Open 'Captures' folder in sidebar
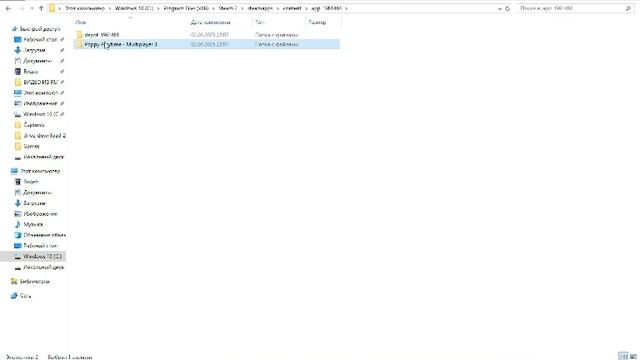640x360 pixels. (x=33, y=125)
